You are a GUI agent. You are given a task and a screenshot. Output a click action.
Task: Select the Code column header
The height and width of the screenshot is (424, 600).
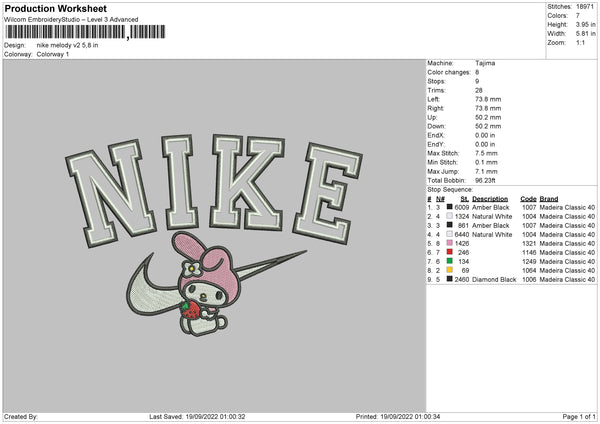coord(528,199)
